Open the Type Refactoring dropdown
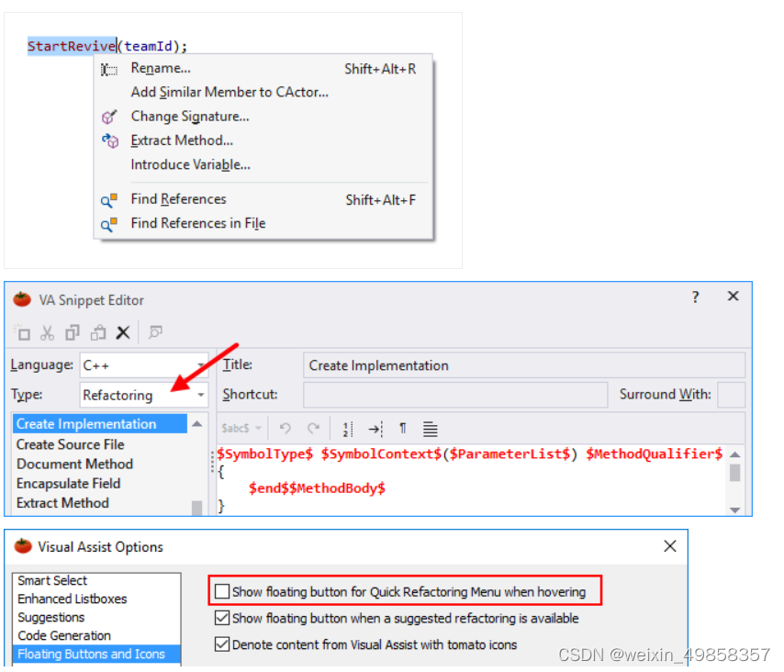 pos(144,395)
